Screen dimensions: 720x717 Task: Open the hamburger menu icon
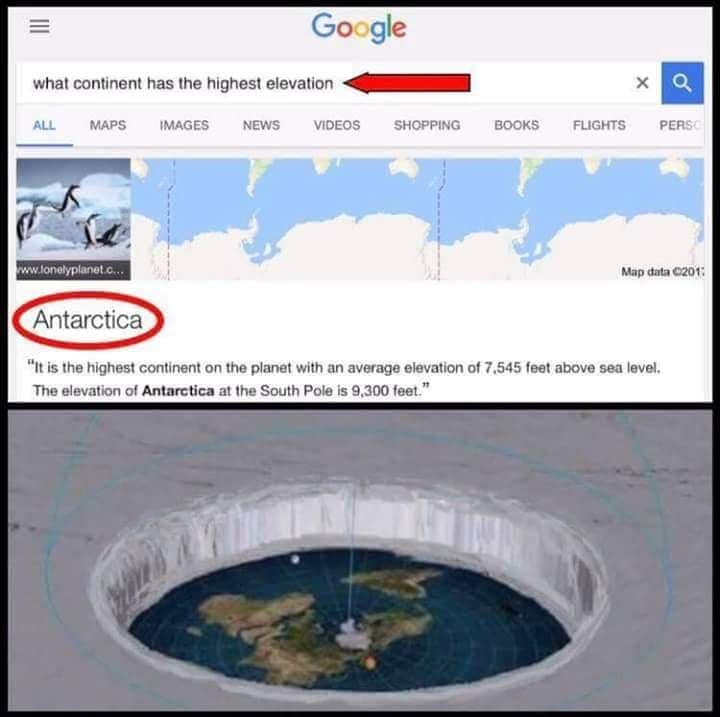tap(39, 26)
